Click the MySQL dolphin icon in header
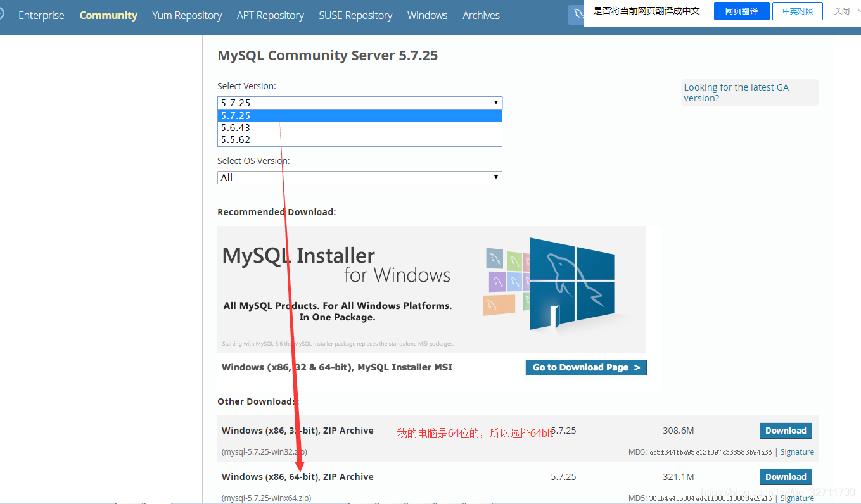Viewport: 861px width, 504px height. point(577,14)
